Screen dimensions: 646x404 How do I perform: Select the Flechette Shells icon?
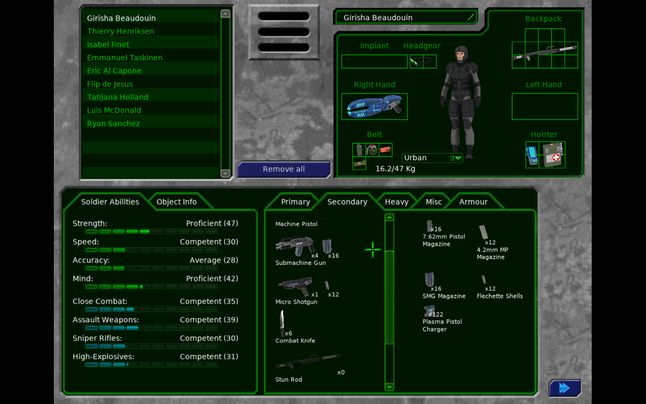click(484, 280)
